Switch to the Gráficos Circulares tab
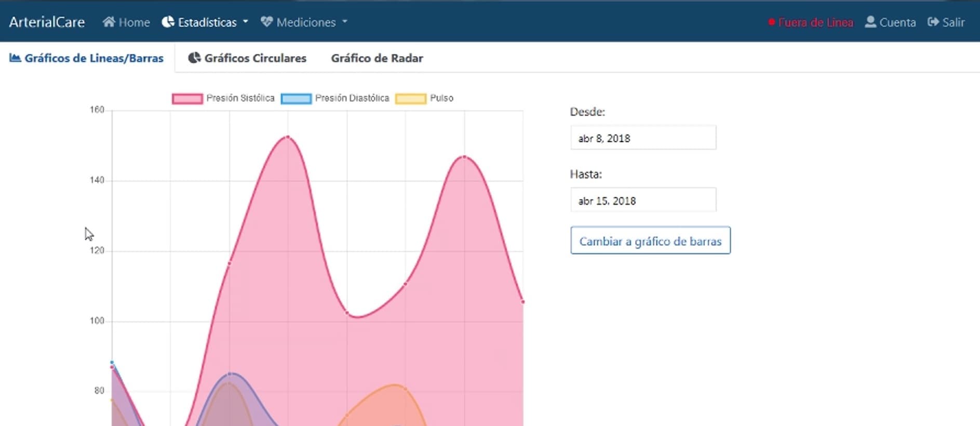 click(x=247, y=58)
